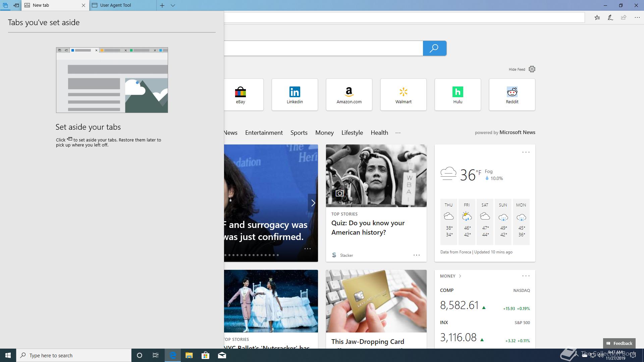Open a new tab with plus button

click(162, 5)
